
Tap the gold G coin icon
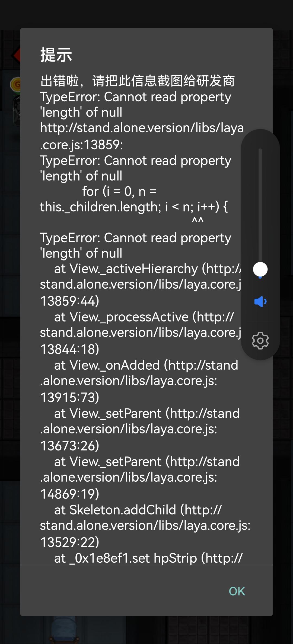click(16, 84)
